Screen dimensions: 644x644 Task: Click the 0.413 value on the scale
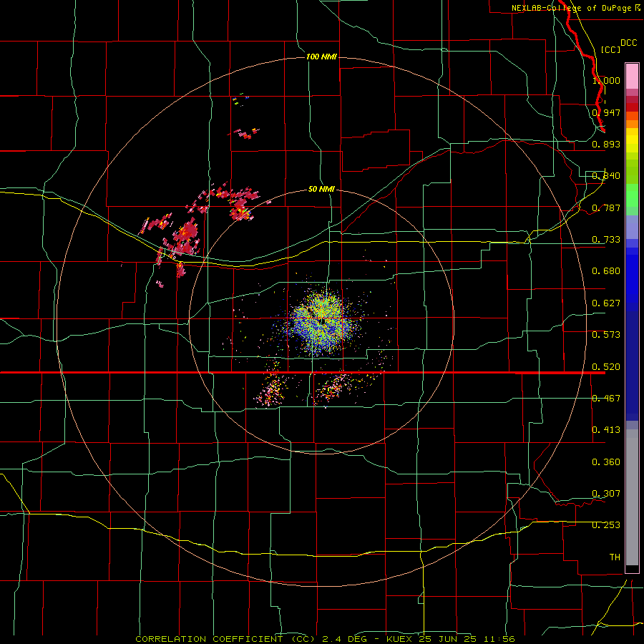coord(606,430)
